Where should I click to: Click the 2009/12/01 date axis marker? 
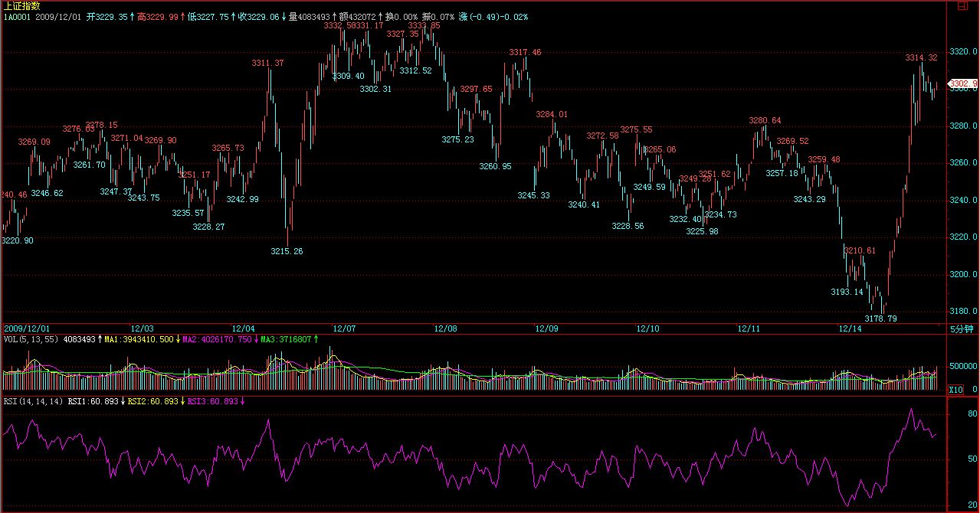[x=25, y=328]
